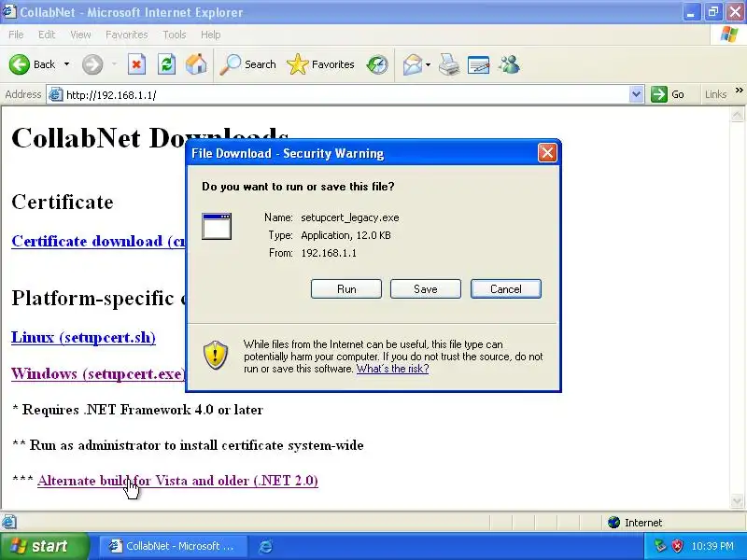
Task: Click the scrollbar up arrow
Action: (x=737, y=114)
